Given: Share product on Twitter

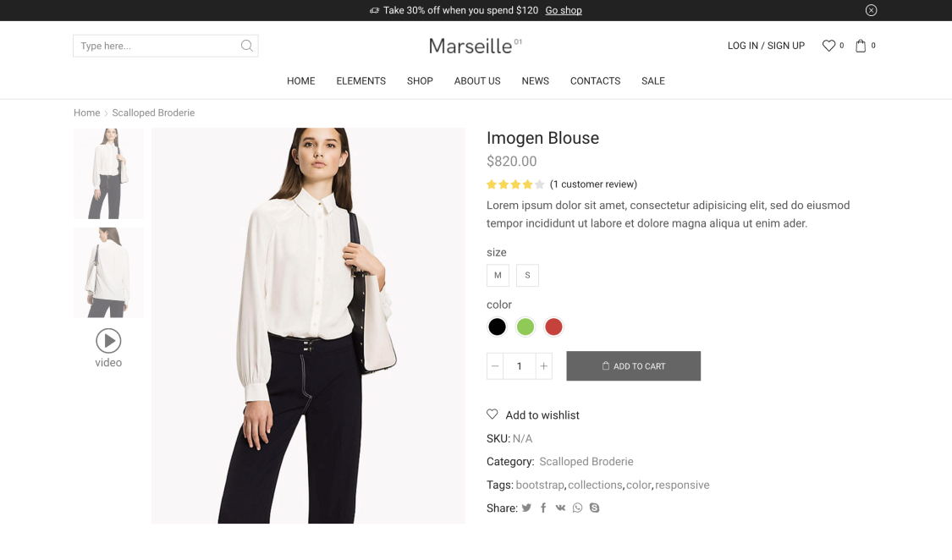Looking at the screenshot, I should click(526, 508).
